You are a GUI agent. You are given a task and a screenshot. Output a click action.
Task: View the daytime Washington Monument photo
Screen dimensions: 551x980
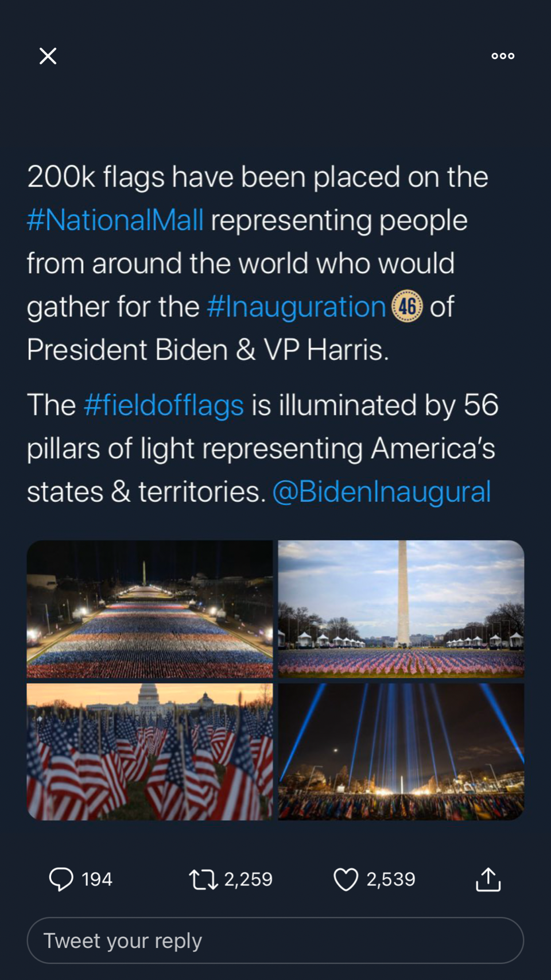click(401, 609)
